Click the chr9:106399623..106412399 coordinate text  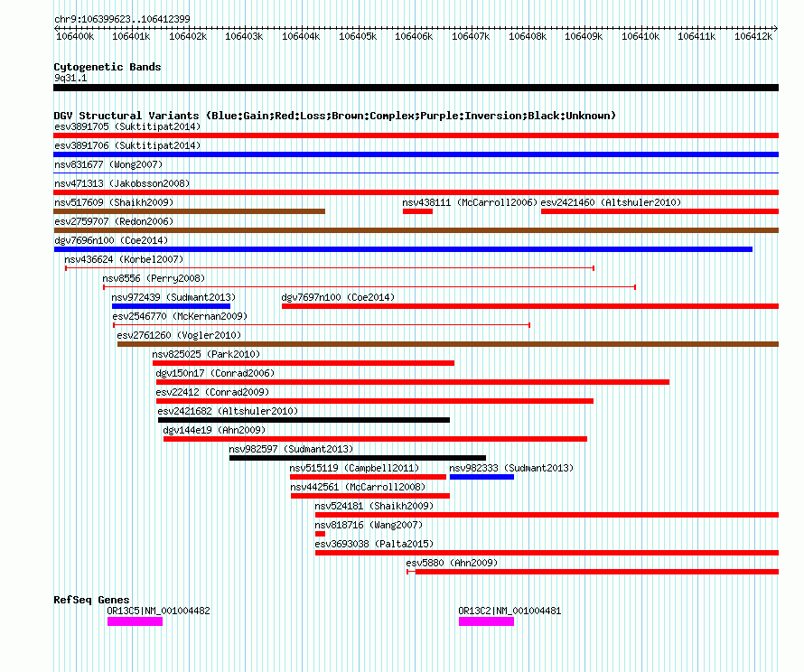(122, 19)
